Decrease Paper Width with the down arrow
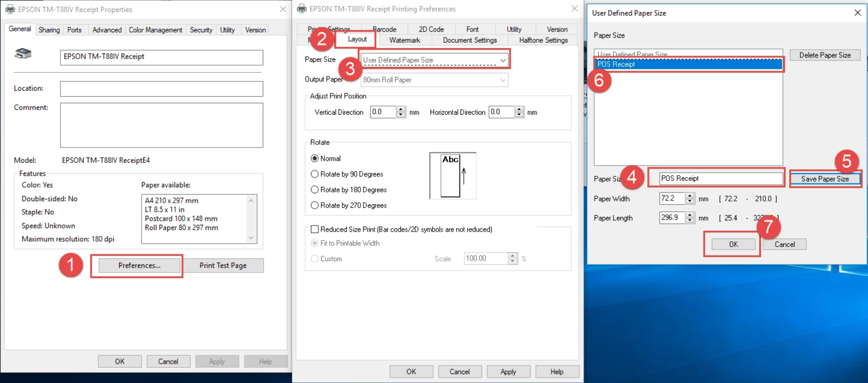 [x=690, y=201]
